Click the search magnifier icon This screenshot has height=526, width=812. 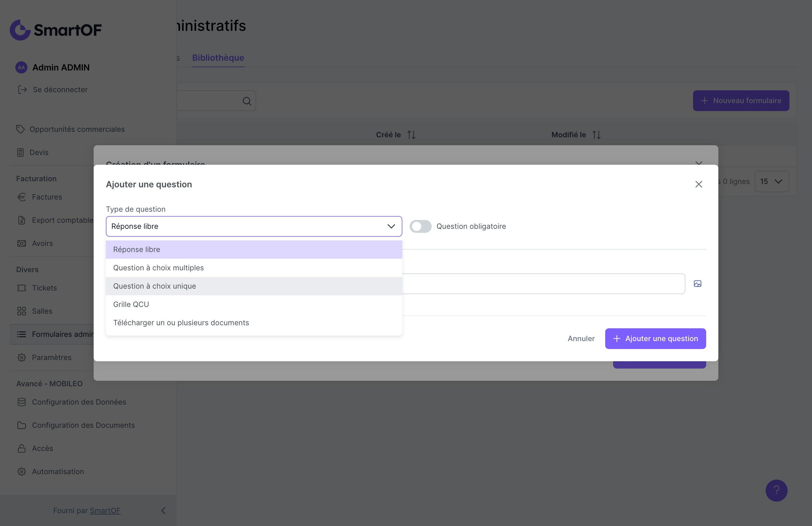coord(247,101)
